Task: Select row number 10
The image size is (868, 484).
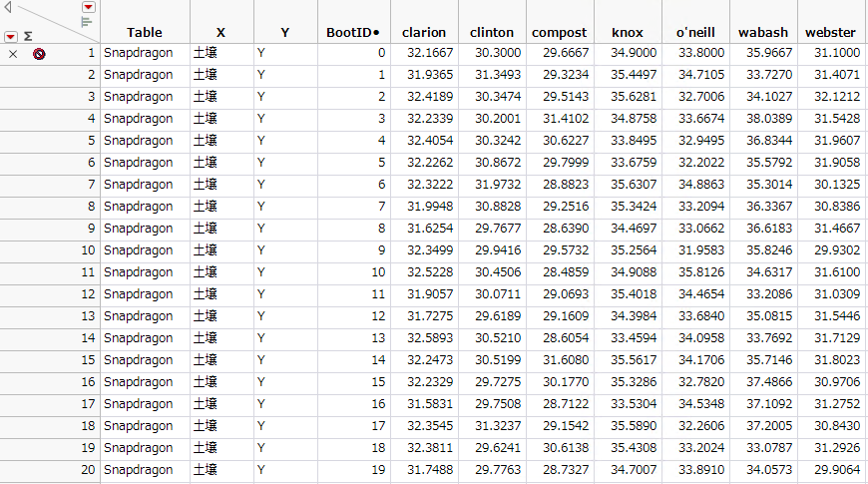Action: (x=88, y=250)
